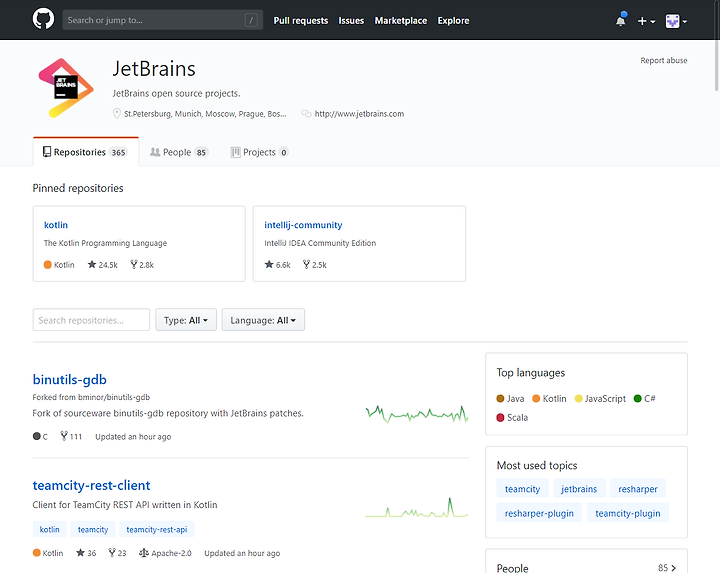
Task: Open the binutils-gdb repository
Action: pos(70,380)
